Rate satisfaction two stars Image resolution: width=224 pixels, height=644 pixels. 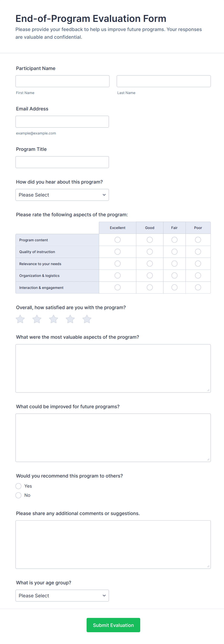[x=37, y=319]
